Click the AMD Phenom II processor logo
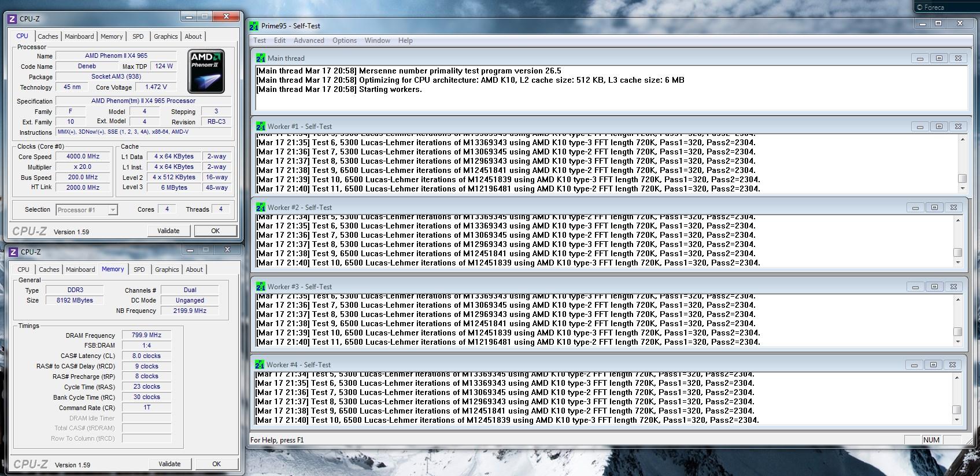Screen dimensions: 980x476 [206, 72]
